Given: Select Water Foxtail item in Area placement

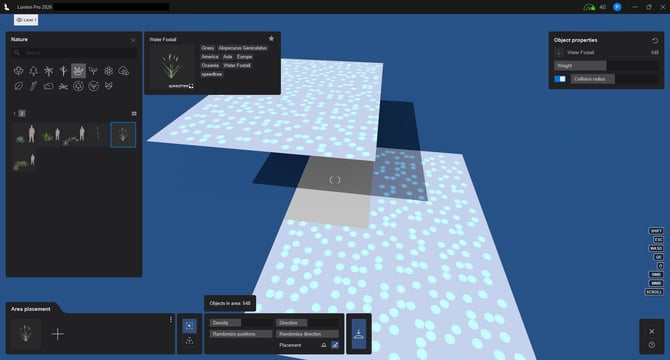Looking at the screenshot, I should coord(26,334).
